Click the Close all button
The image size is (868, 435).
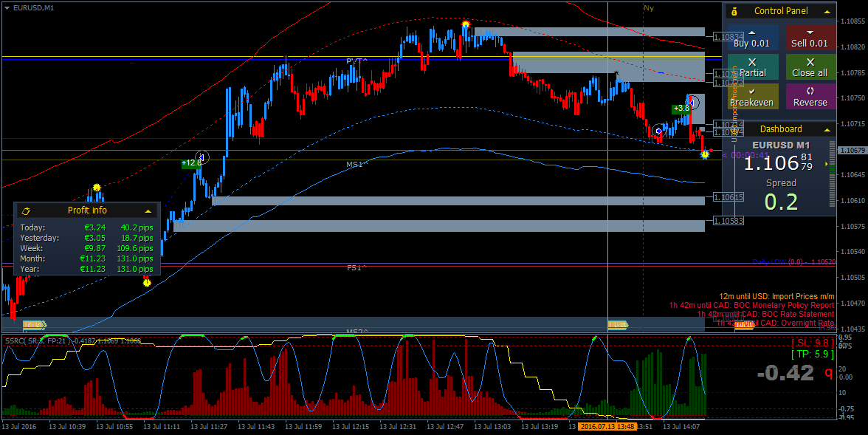810,67
